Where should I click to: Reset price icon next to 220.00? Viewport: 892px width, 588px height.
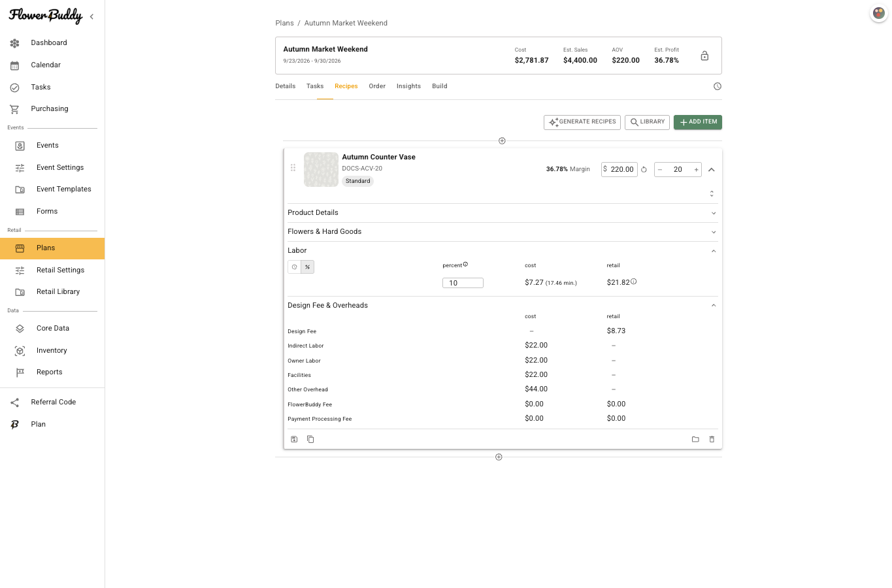coord(644,170)
